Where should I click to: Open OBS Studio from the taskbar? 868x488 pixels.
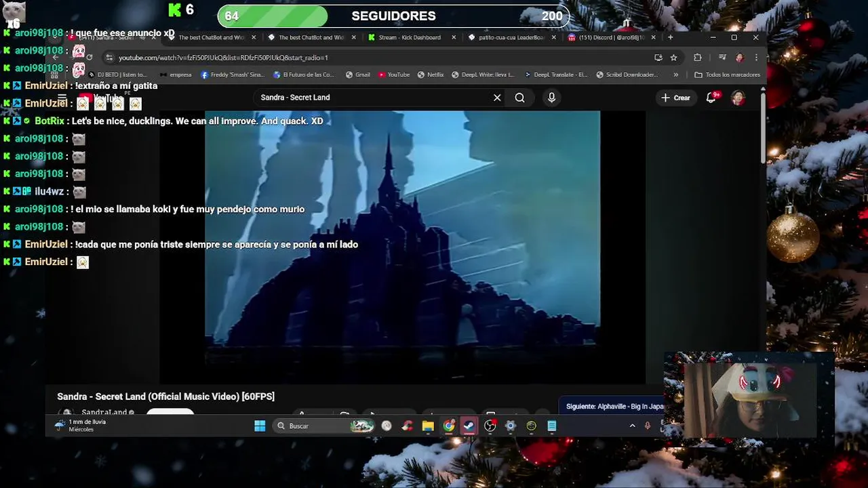click(x=490, y=426)
